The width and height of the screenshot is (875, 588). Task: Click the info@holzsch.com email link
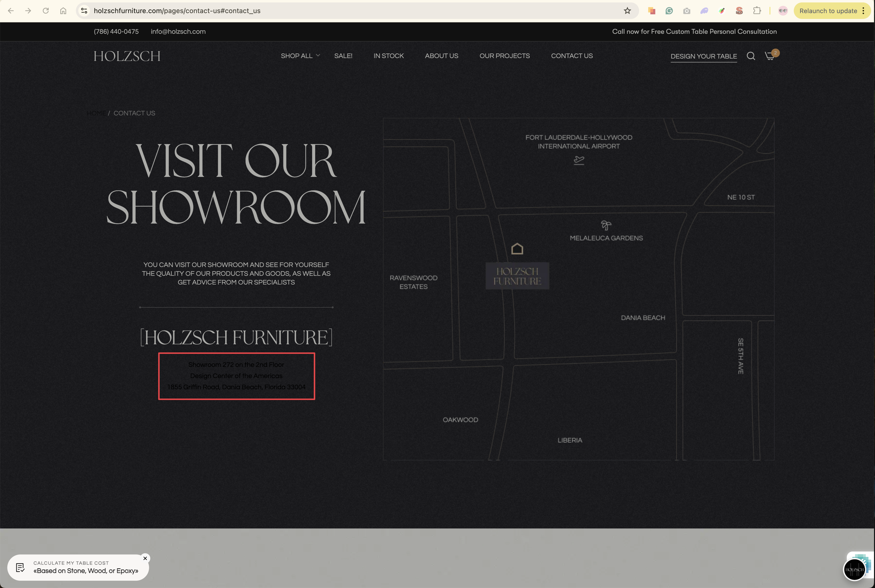click(x=178, y=32)
